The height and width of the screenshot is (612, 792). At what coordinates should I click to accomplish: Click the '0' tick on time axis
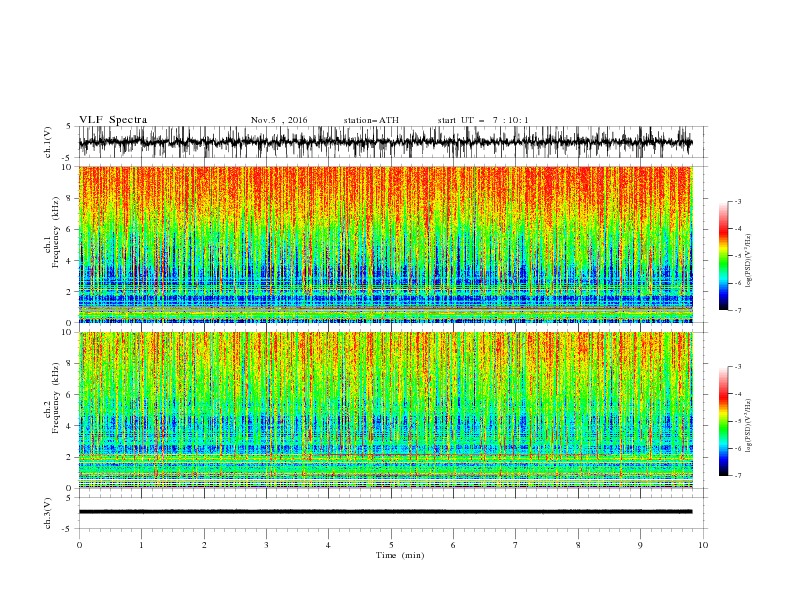click(79, 545)
